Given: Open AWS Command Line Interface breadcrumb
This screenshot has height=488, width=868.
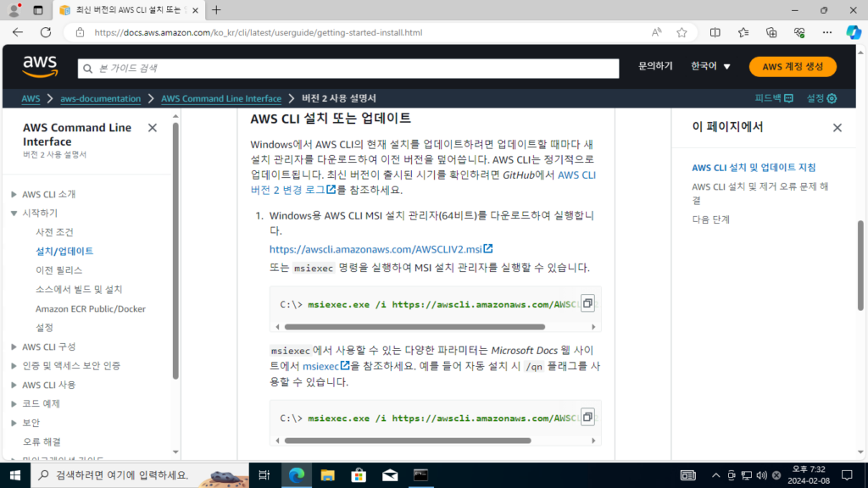Looking at the screenshot, I should pos(221,98).
